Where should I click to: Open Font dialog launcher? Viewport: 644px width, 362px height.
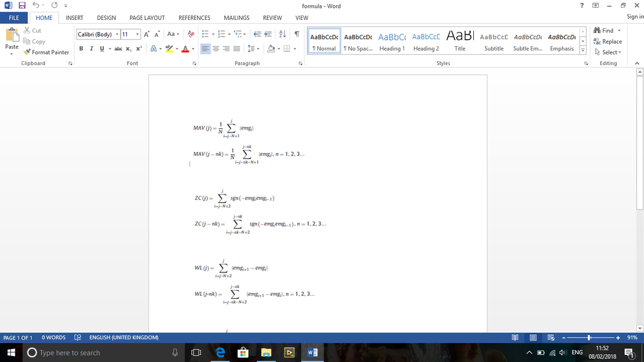[x=194, y=64]
